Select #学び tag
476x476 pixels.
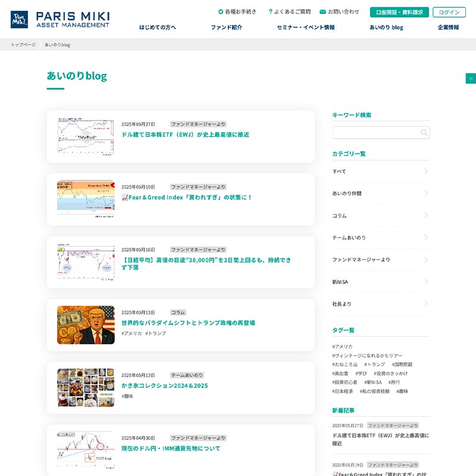(x=361, y=374)
